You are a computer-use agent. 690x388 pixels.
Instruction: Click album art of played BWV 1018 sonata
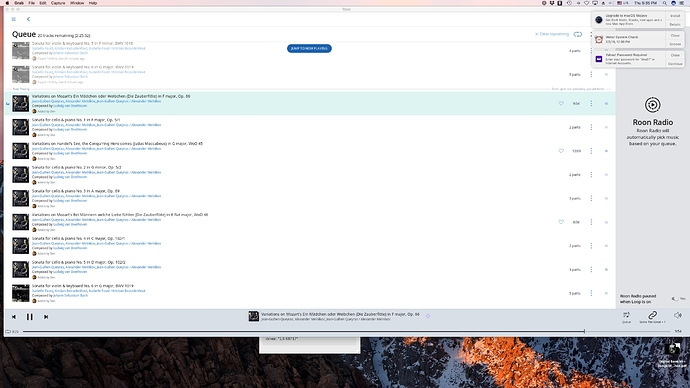click(x=21, y=51)
